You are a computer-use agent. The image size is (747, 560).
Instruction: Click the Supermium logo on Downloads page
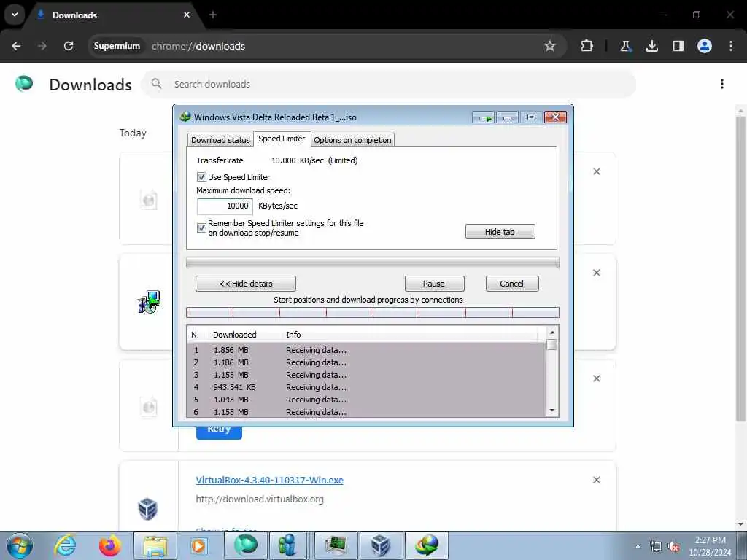coord(24,84)
